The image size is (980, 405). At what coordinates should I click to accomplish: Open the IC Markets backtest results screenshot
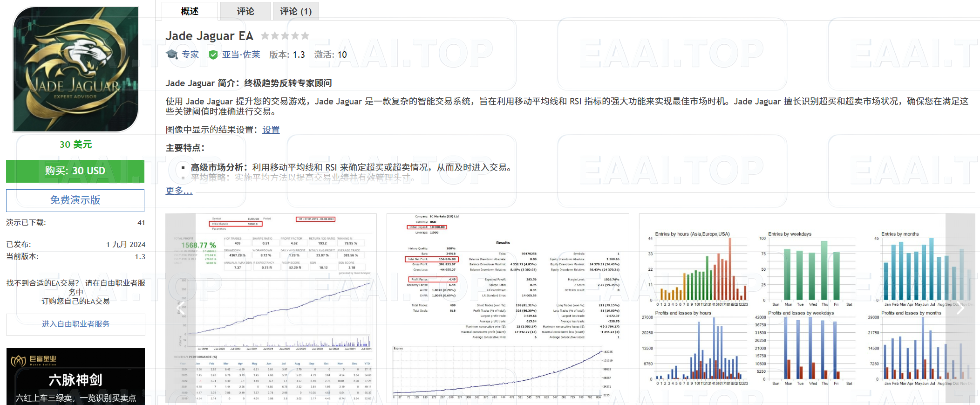(x=508, y=308)
